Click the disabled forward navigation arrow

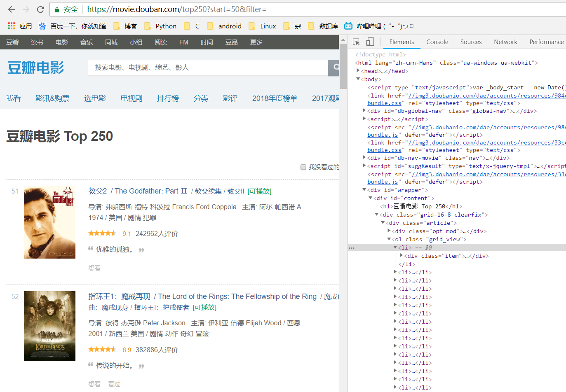[26, 9]
